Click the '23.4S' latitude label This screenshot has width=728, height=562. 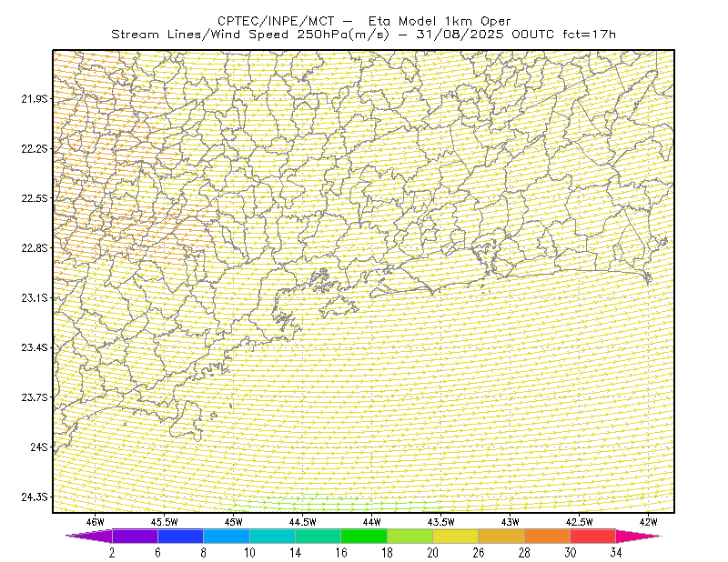coord(35,347)
